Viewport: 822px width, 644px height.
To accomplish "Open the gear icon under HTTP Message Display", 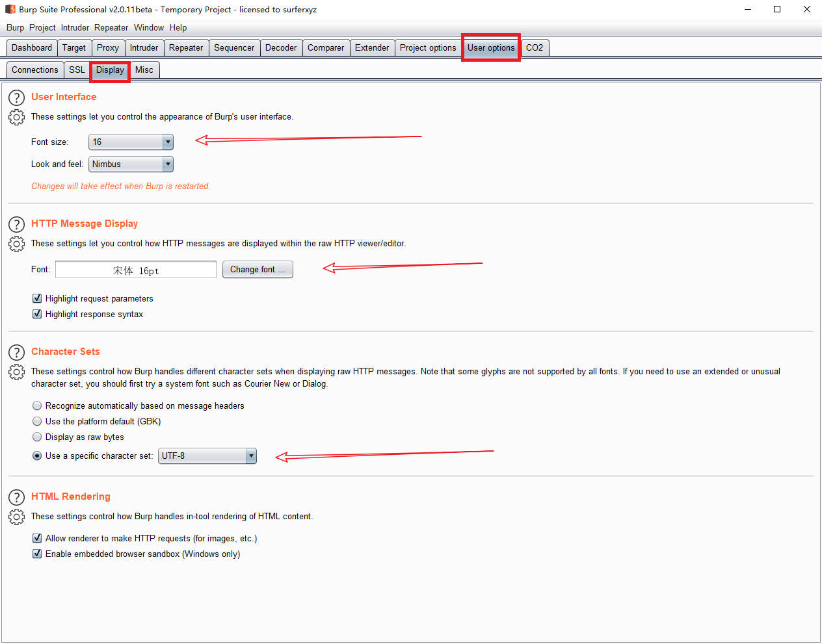I will click(x=16, y=244).
